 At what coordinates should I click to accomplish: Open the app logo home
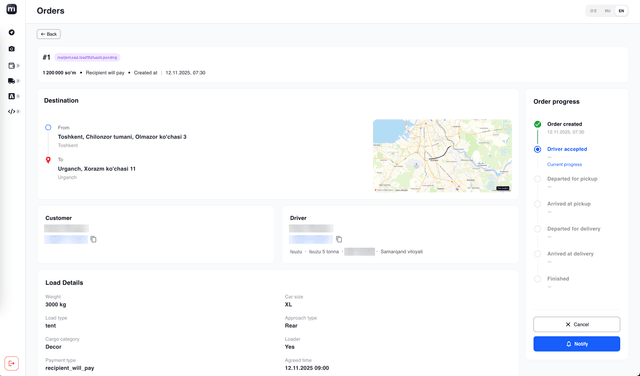(11, 9)
